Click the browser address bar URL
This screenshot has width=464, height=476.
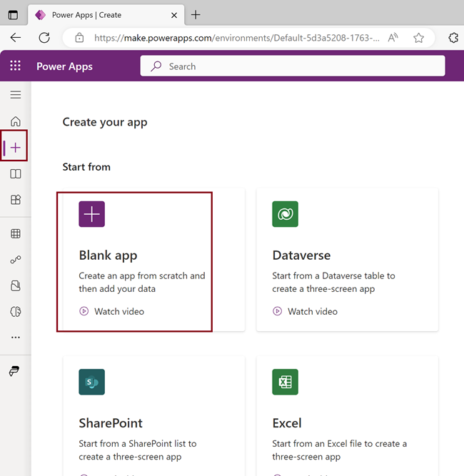tap(237, 38)
